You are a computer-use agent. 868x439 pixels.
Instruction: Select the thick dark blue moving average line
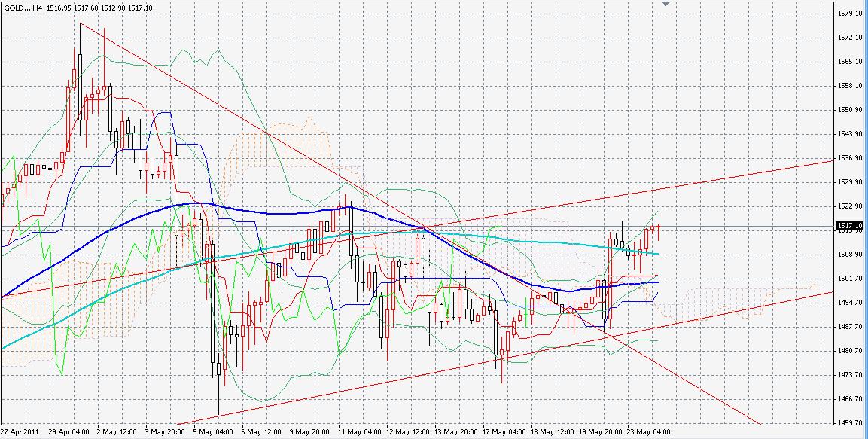tap(188, 203)
